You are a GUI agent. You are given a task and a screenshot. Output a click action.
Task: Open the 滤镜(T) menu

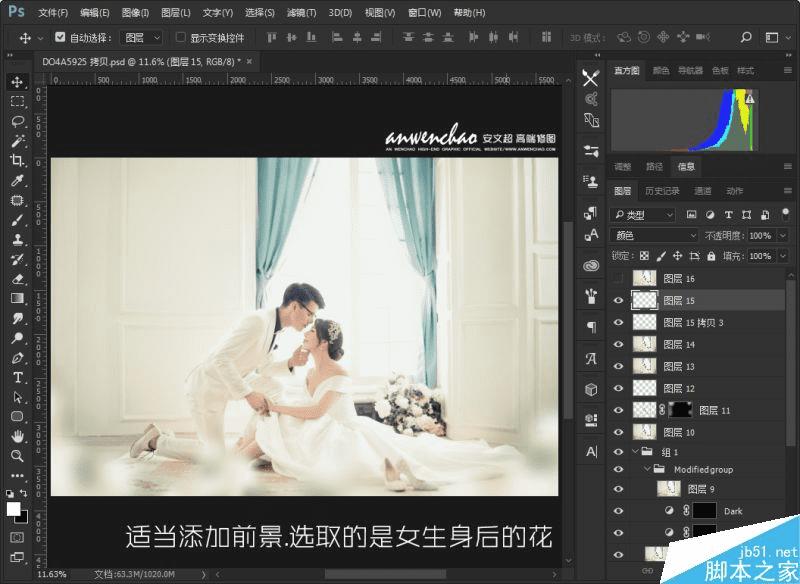point(301,12)
